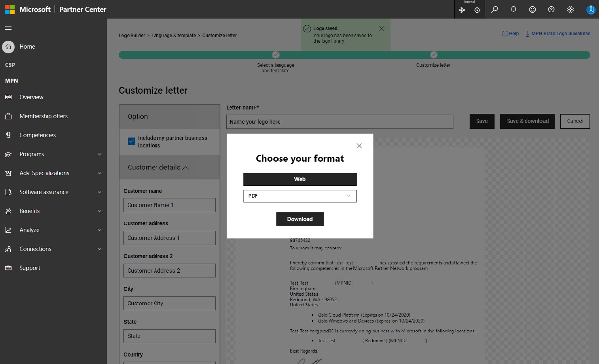Click the MPN section label

click(x=11, y=81)
